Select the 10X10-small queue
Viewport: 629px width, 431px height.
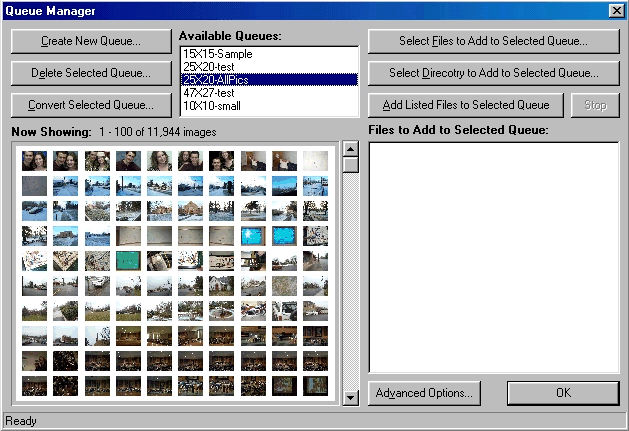[x=268, y=105]
